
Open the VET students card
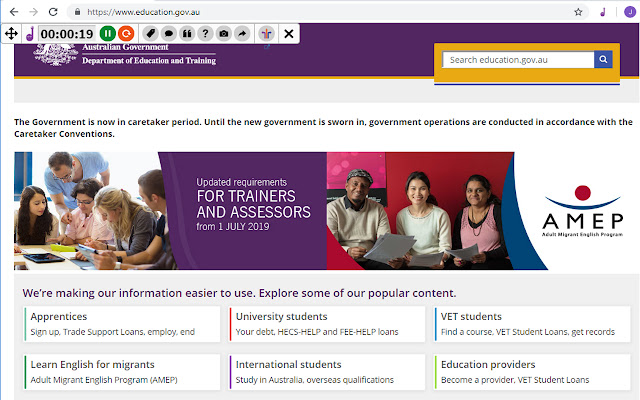532,324
